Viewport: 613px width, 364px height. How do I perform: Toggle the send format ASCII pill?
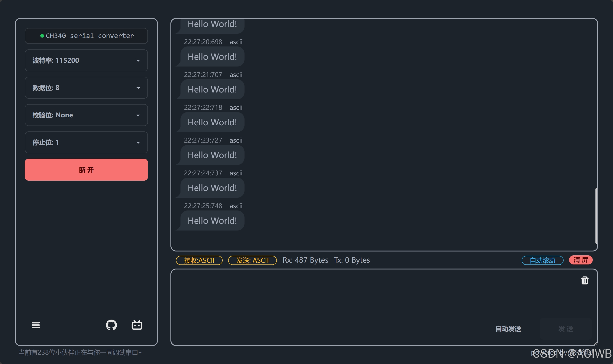click(x=252, y=260)
